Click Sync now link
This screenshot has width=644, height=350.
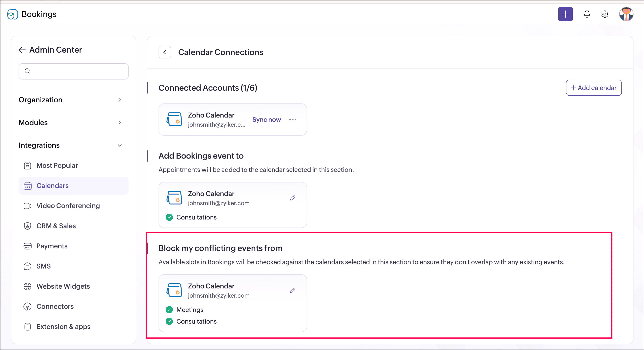point(267,120)
